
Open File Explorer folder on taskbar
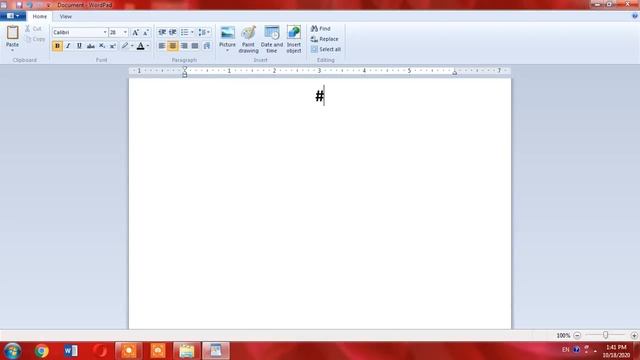(x=187, y=351)
